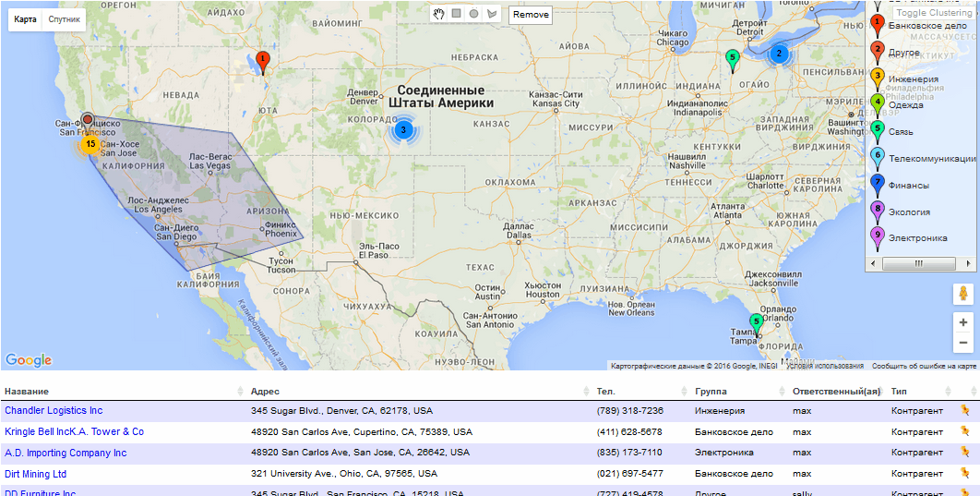Open Kringle Bell IncK.A. Tower & Co link

point(74,431)
